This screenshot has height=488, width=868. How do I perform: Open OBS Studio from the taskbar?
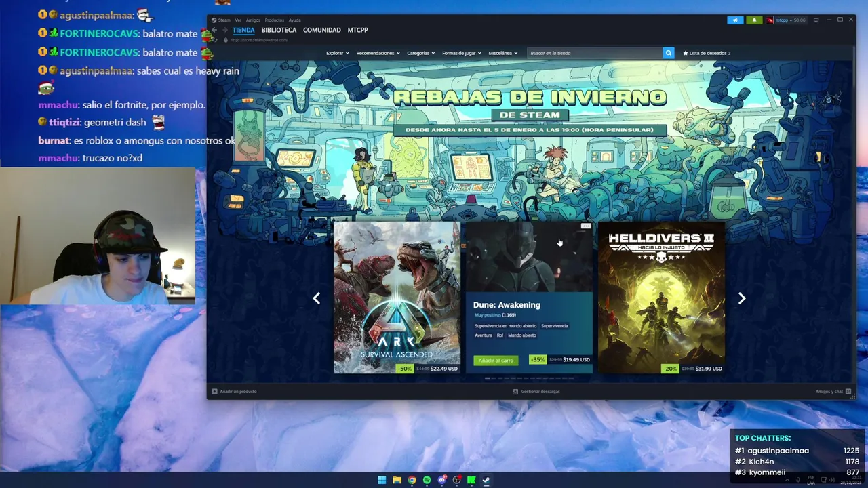click(x=456, y=480)
